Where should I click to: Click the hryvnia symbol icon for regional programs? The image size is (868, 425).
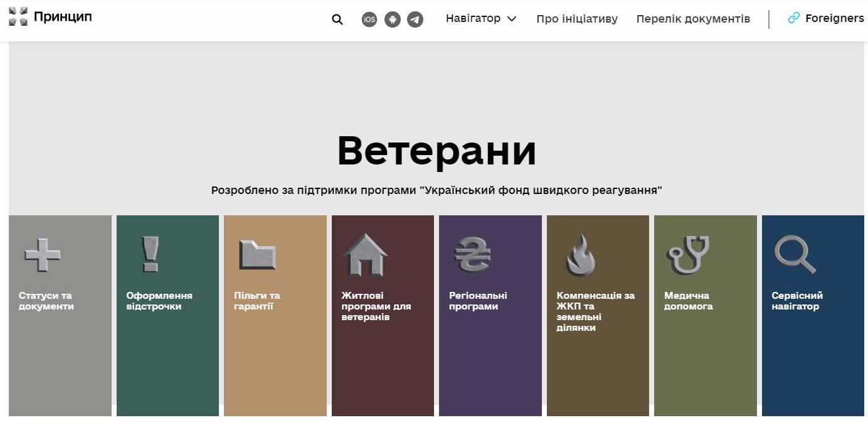[x=472, y=254]
